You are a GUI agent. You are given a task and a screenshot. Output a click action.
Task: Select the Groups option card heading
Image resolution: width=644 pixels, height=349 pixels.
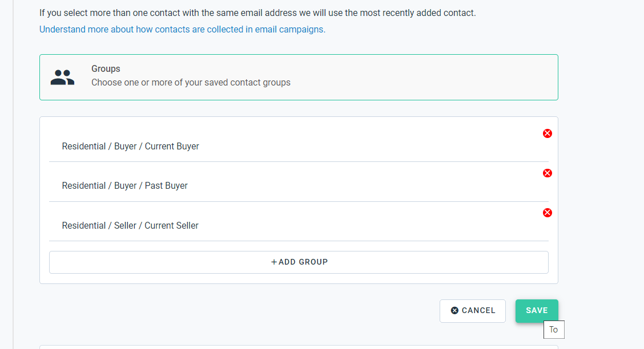tap(106, 68)
